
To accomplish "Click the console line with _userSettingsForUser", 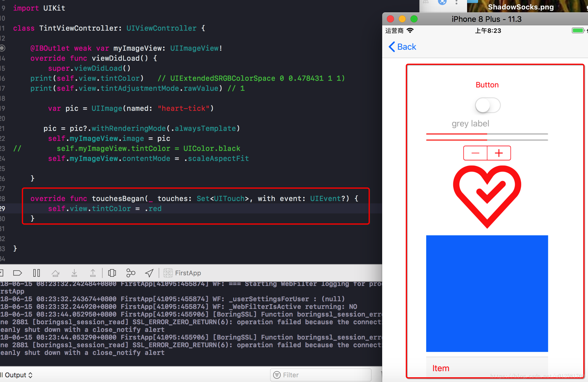I will click(x=173, y=299).
